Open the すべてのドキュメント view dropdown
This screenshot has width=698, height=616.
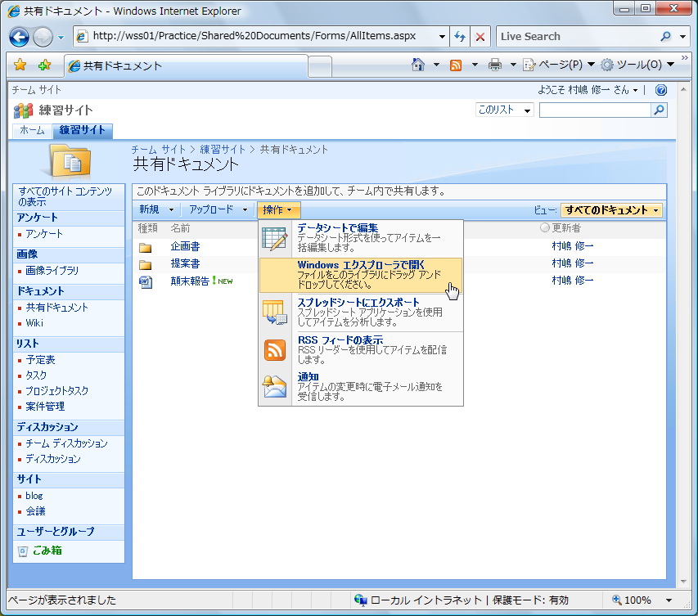[x=611, y=210]
